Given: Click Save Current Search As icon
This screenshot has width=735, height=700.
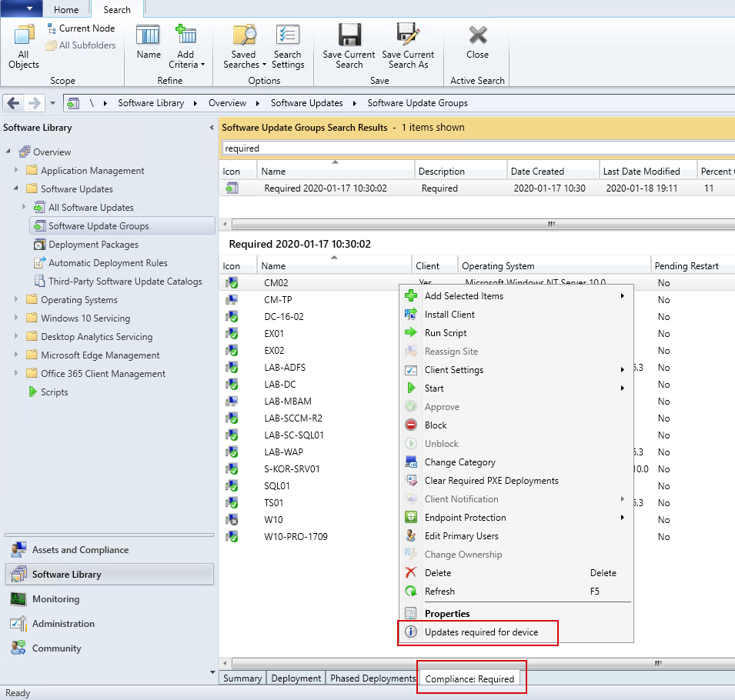Looking at the screenshot, I should tap(408, 46).
